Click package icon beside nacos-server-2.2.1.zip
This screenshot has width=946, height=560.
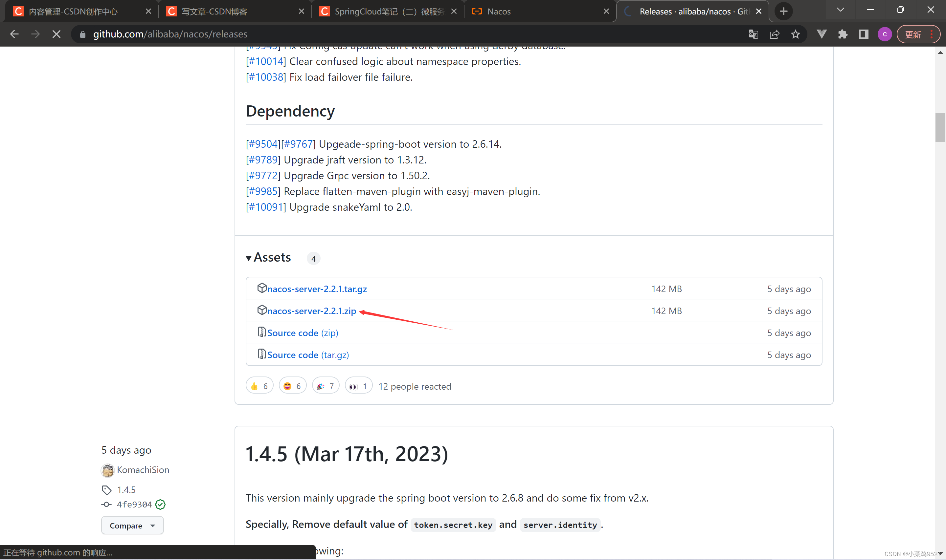click(x=261, y=310)
